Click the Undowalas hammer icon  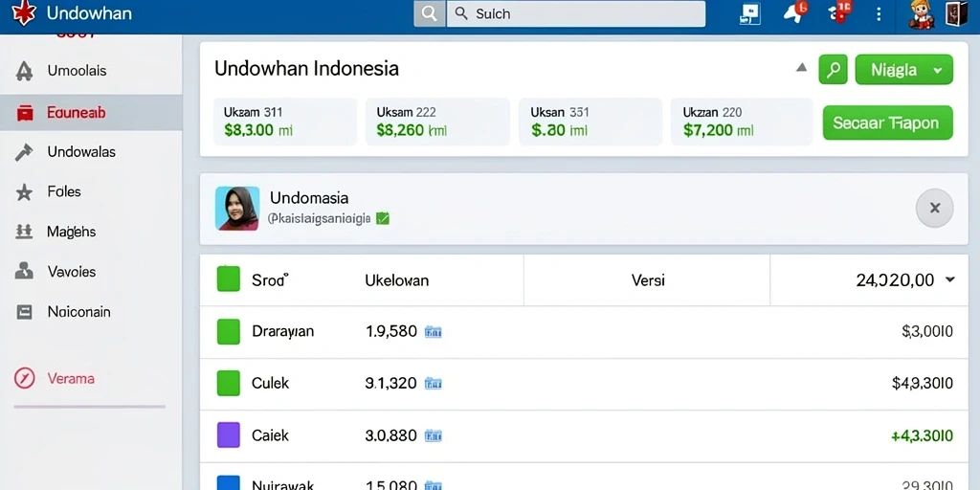24,152
